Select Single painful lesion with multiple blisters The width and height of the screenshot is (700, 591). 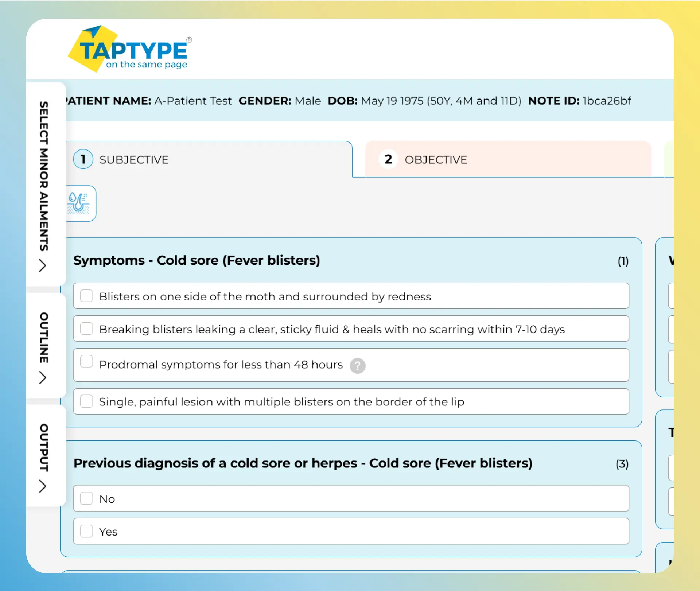(x=86, y=401)
